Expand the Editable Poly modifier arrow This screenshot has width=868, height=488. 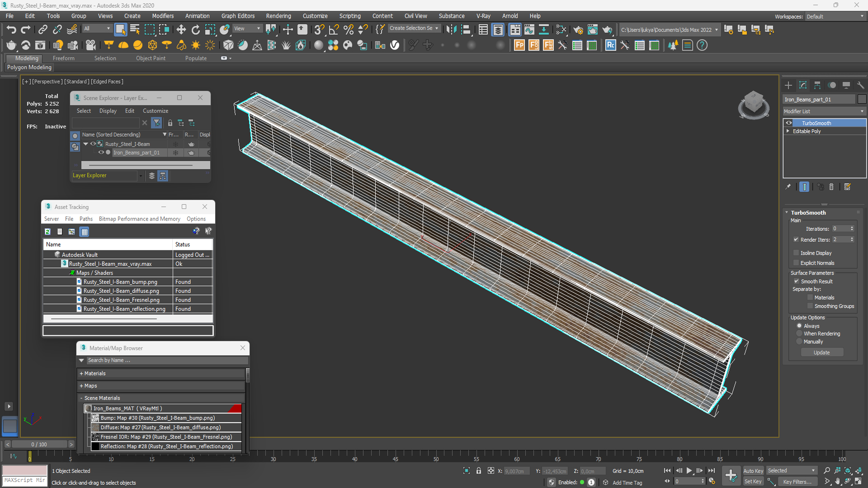788,131
